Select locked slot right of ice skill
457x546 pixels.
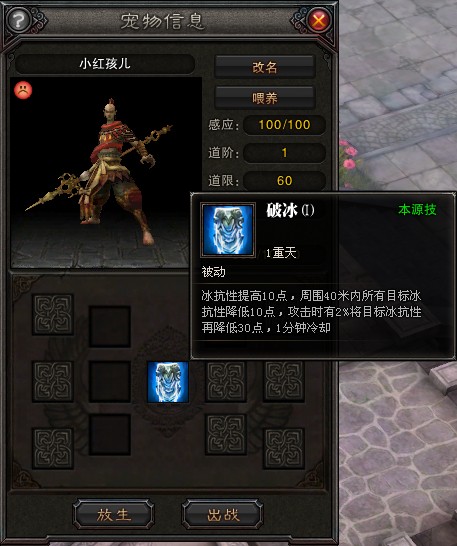pyautogui.click(x=226, y=382)
